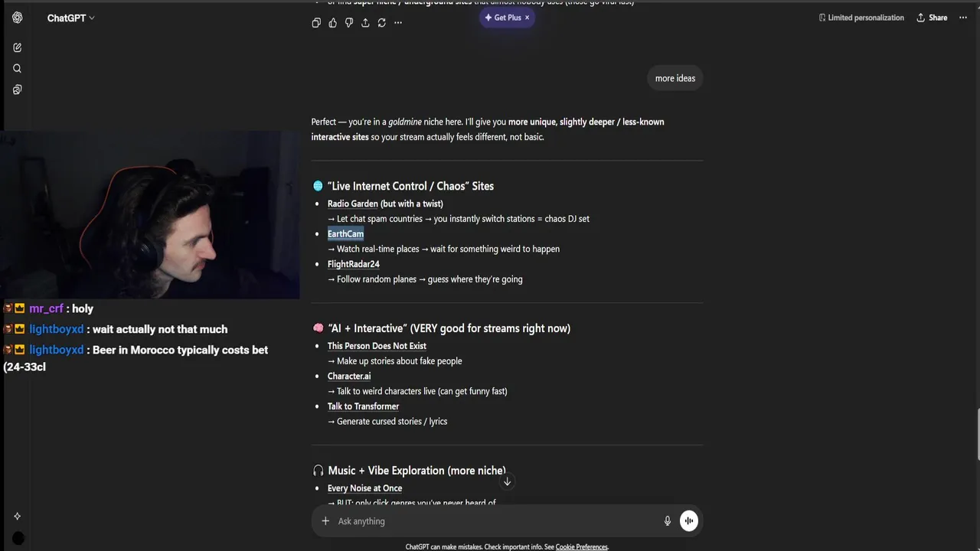The width and height of the screenshot is (980, 551).
Task: Open the FlightRadar24 link
Action: coord(354,264)
